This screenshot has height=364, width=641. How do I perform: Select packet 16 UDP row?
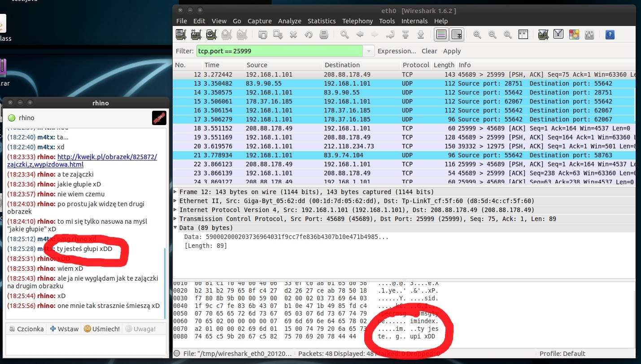[404, 110]
